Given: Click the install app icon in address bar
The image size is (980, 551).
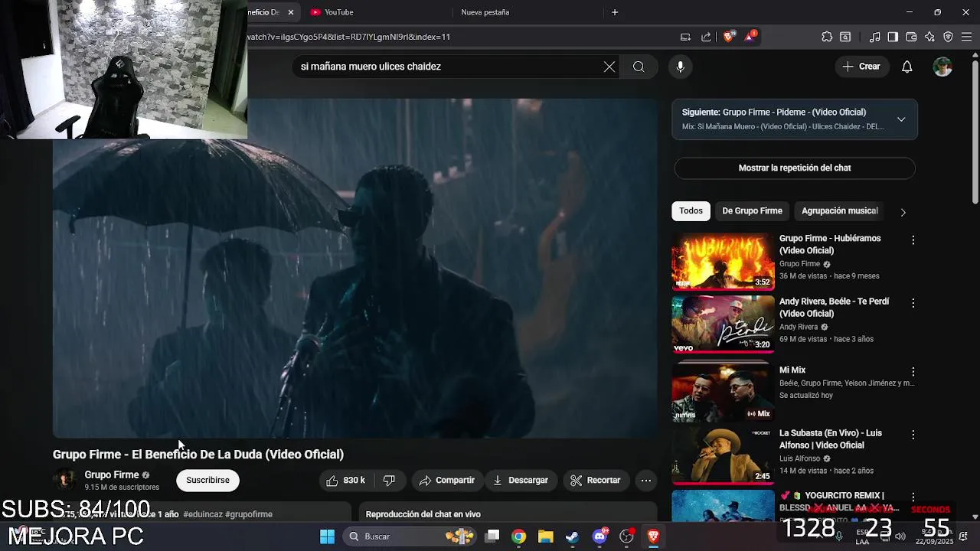Looking at the screenshot, I should [x=685, y=37].
